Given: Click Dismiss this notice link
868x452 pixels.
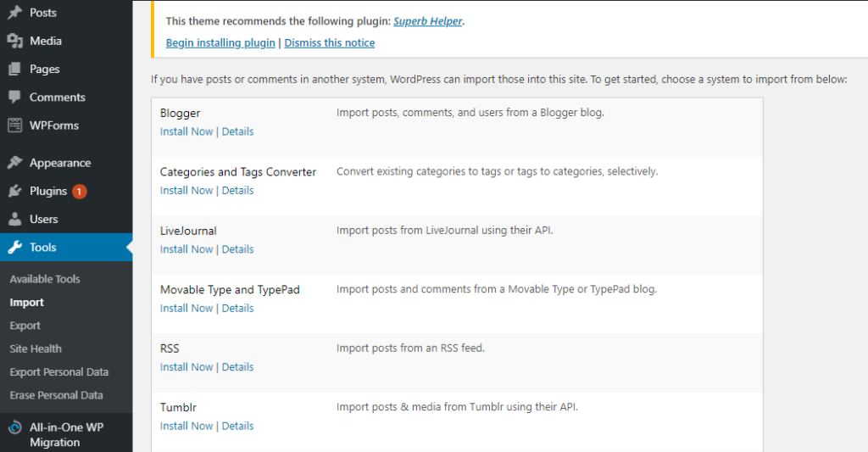Looking at the screenshot, I should (x=330, y=42).
